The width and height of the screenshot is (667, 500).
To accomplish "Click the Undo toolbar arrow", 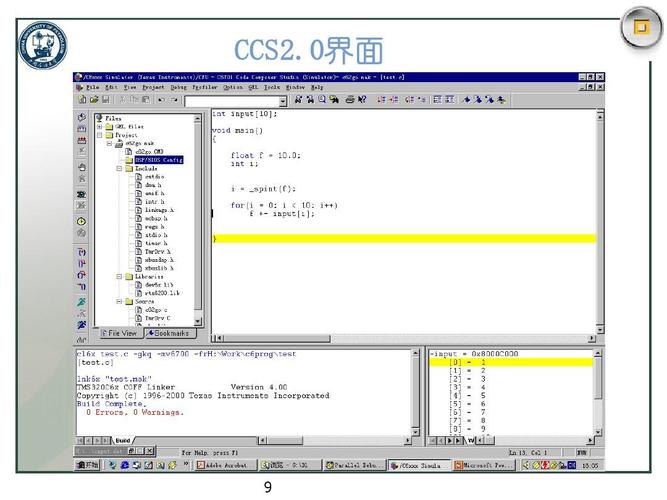I will (x=161, y=100).
